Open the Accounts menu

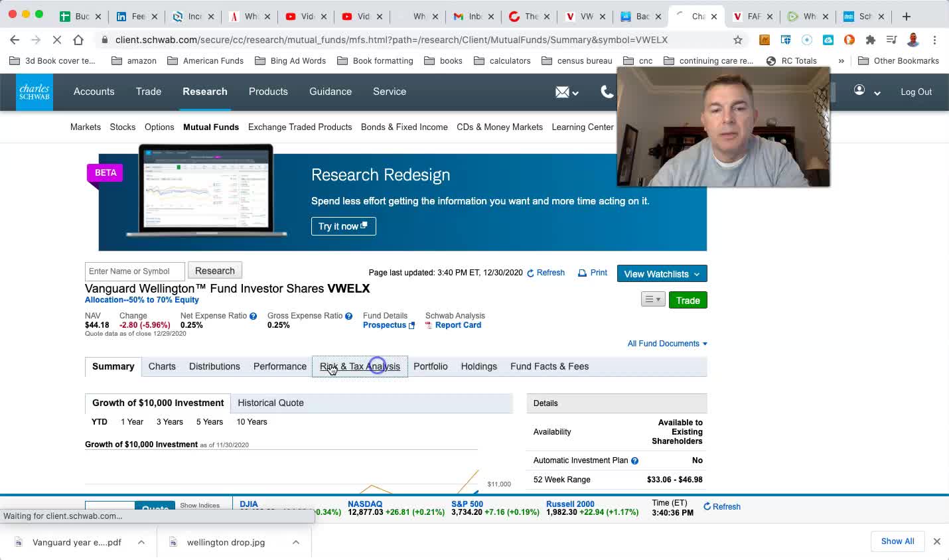[x=94, y=92]
